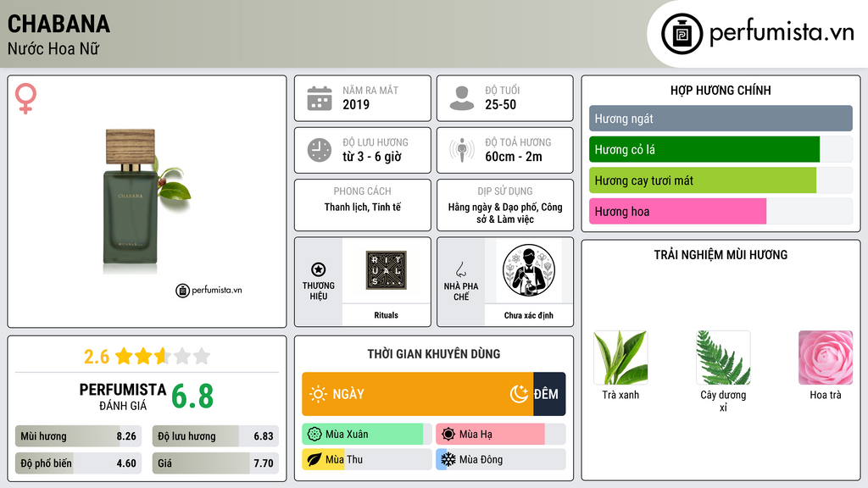Click the Độ lưu hương 6.83 score bar

(215, 436)
